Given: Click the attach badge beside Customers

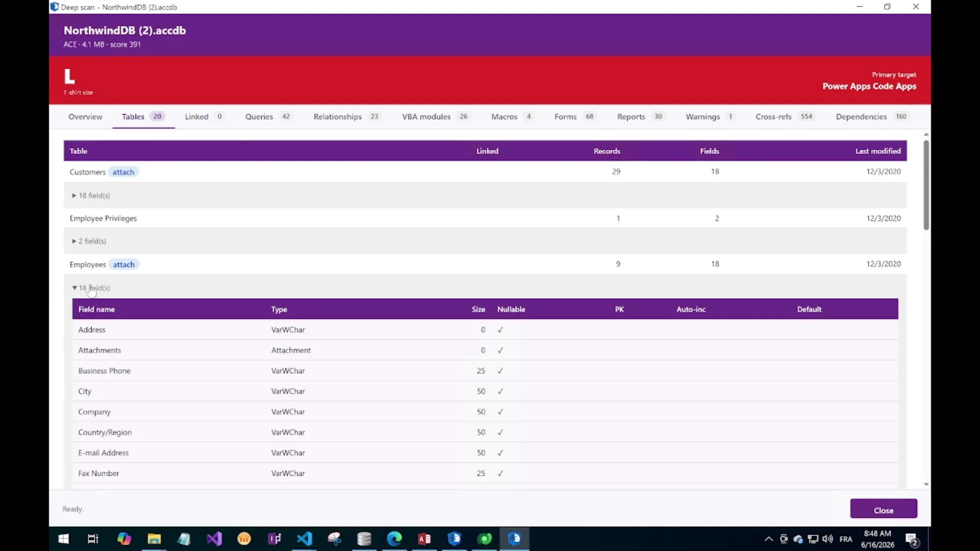Looking at the screenshot, I should (123, 172).
